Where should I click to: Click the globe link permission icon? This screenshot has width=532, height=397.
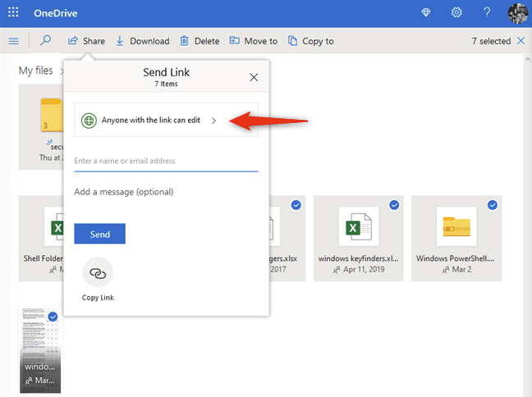coord(89,121)
